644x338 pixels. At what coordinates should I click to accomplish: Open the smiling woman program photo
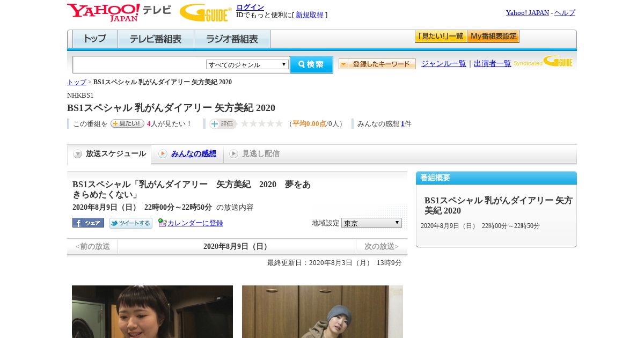(152, 312)
